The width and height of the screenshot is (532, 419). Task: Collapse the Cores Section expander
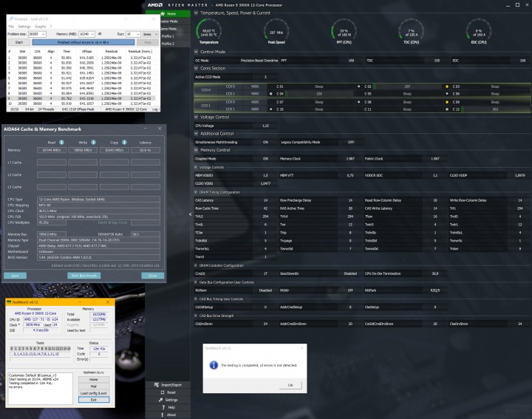tap(196, 68)
